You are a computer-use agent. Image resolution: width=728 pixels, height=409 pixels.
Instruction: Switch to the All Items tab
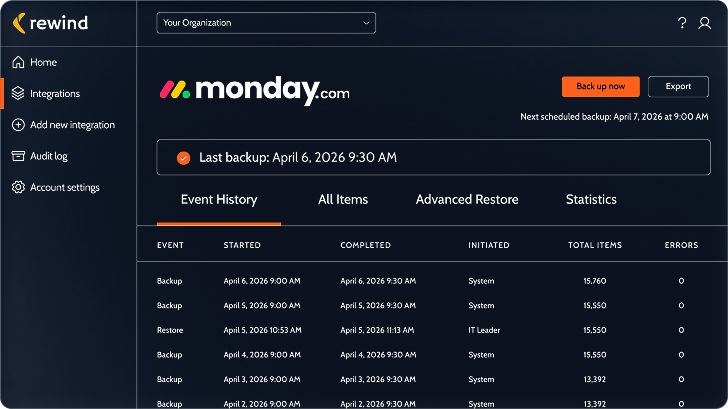point(343,200)
